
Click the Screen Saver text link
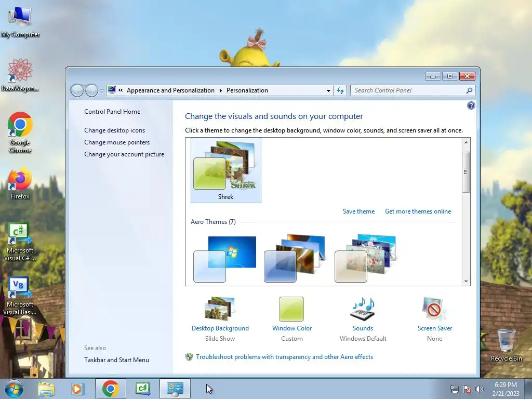click(435, 328)
